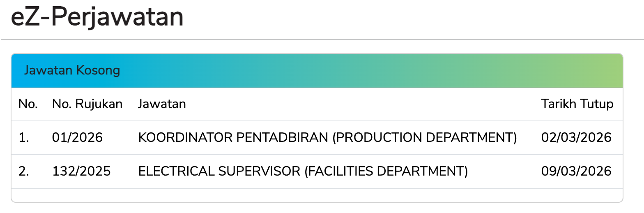Click the No. column header
The width and height of the screenshot is (644, 213).
28,104
